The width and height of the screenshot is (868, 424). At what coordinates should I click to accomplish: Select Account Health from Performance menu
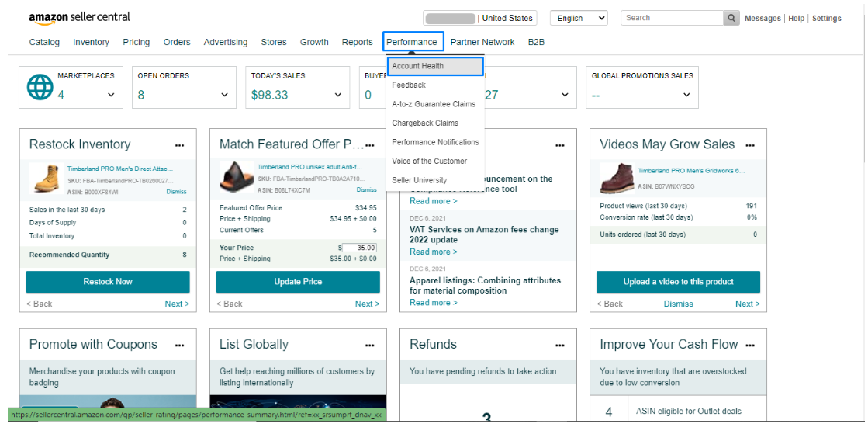[435, 66]
